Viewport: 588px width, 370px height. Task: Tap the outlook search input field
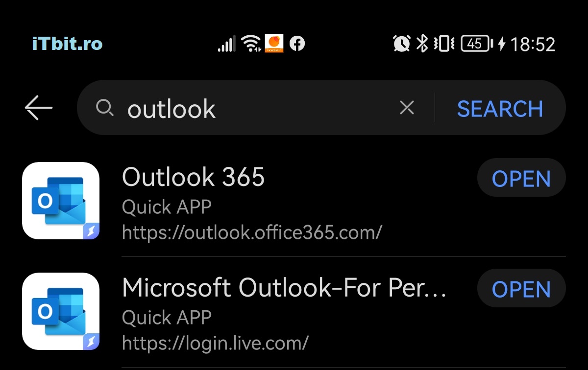click(255, 108)
